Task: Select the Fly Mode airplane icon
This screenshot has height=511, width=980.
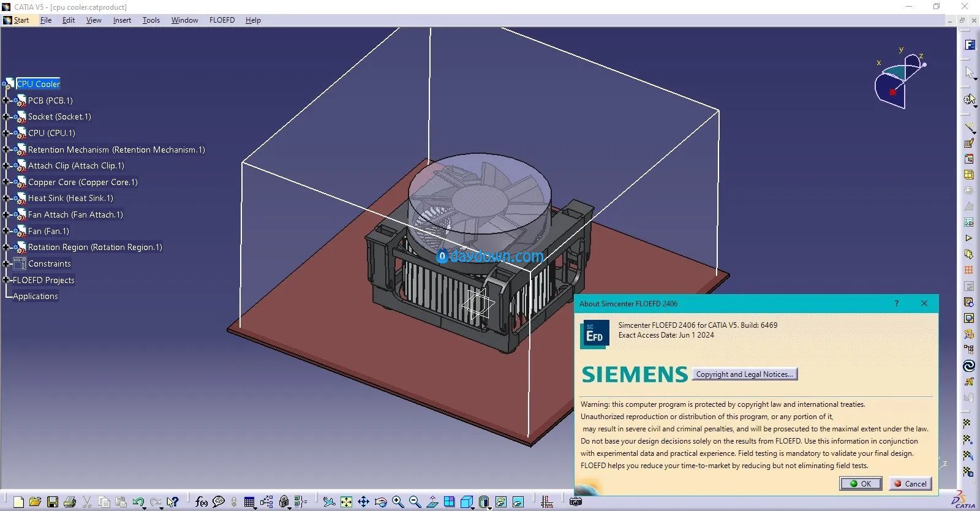Action: point(329,502)
